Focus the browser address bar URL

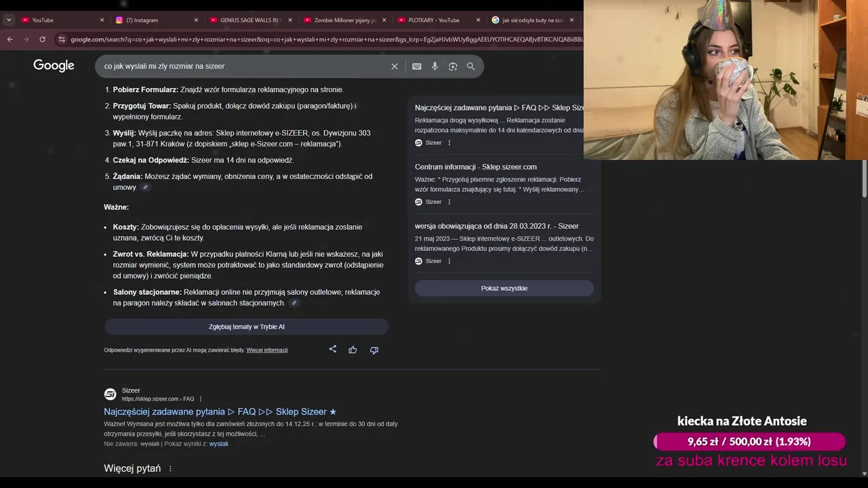pos(325,39)
